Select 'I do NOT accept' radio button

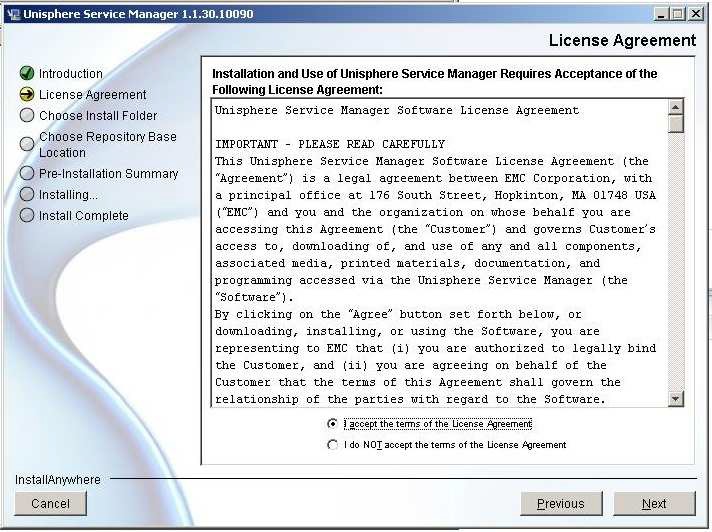coord(332,444)
